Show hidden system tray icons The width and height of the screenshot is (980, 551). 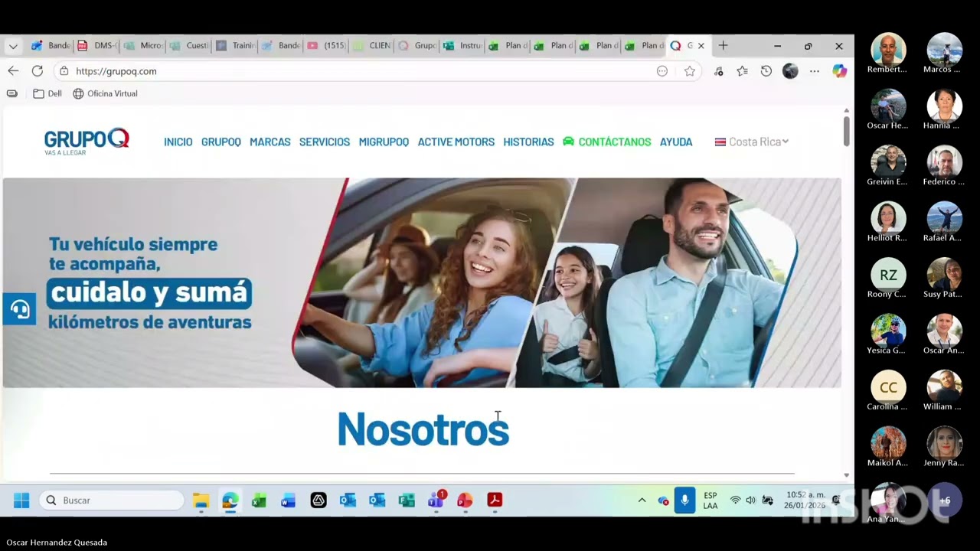point(642,500)
